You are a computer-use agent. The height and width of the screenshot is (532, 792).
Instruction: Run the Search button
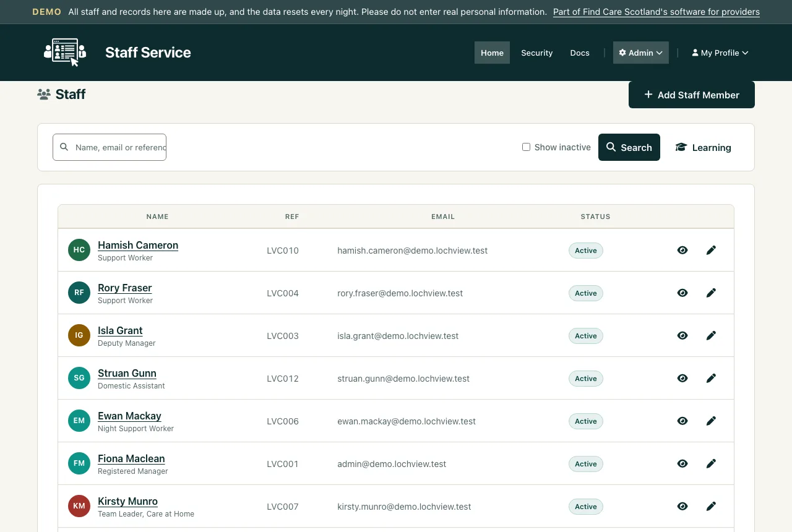tap(629, 147)
